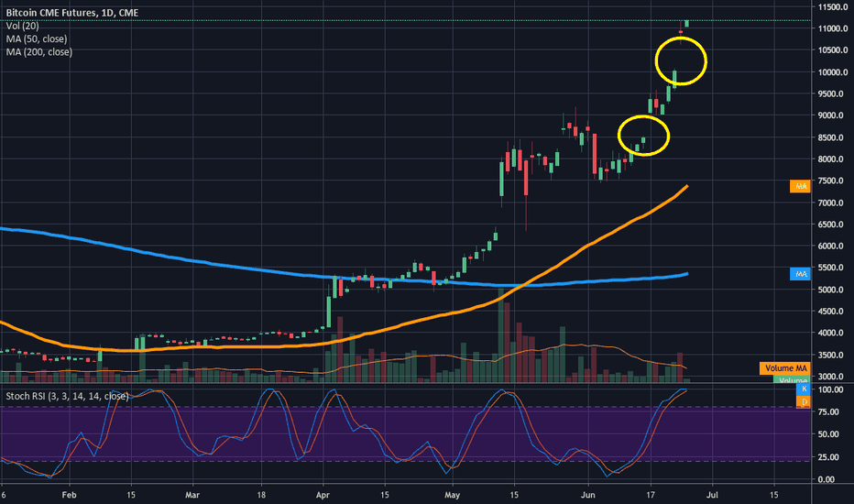Click the 7000.0 price axis value
854x504 pixels.
coord(830,203)
